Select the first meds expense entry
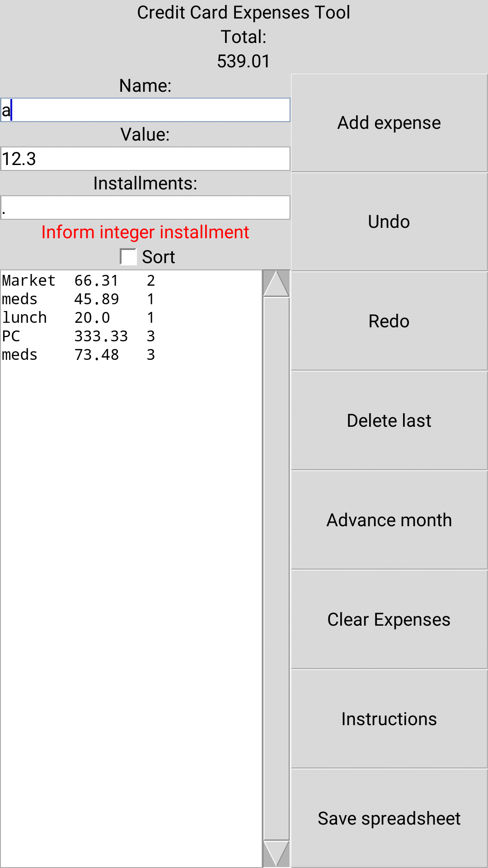The height and width of the screenshot is (868, 488). (77, 299)
